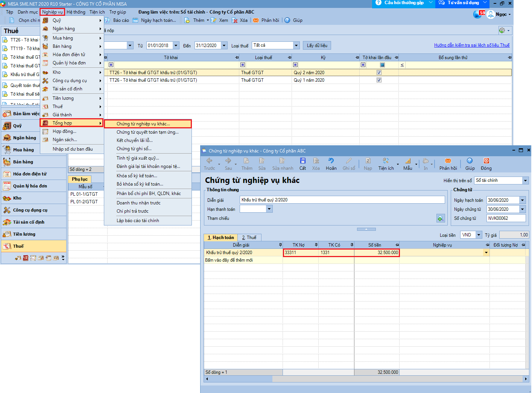Click the Số chứng từ field NVK00062
Viewport: 532px width, 393px height.
click(506, 218)
